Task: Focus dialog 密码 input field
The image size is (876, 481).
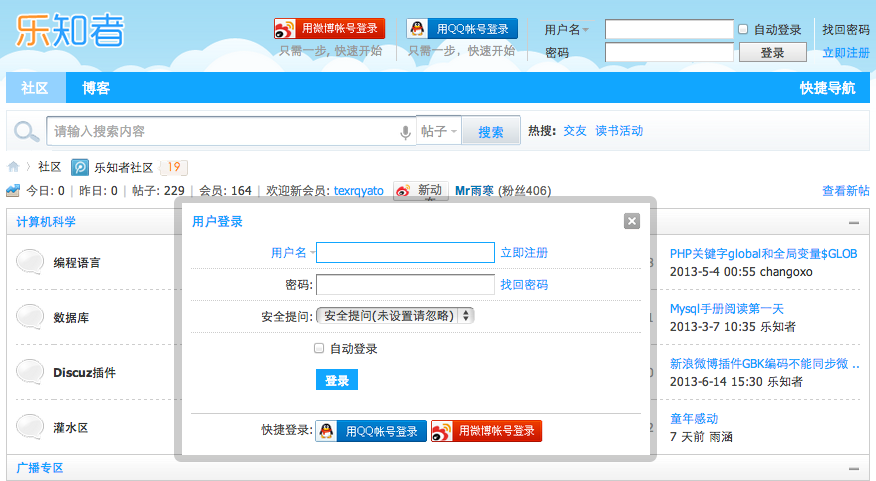Action: 406,284
